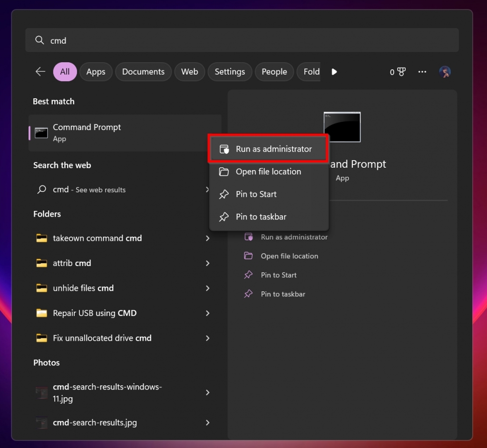Select the People search filter
This screenshot has height=448, width=487.
pyautogui.click(x=274, y=72)
